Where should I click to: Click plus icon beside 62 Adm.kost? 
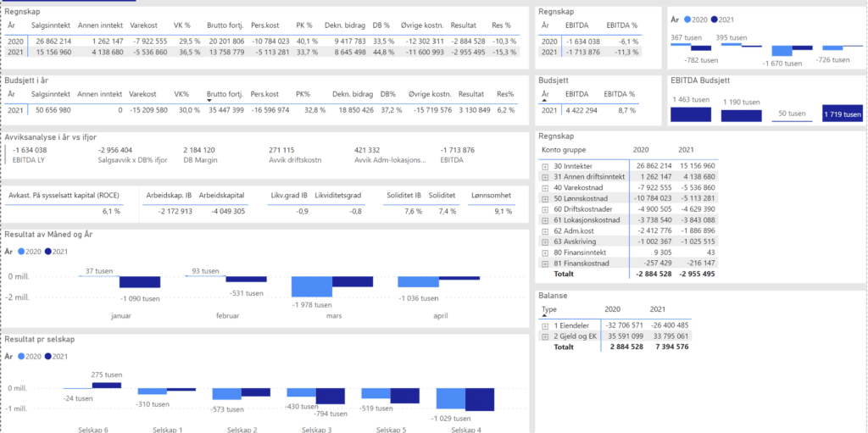coord(546,230)
